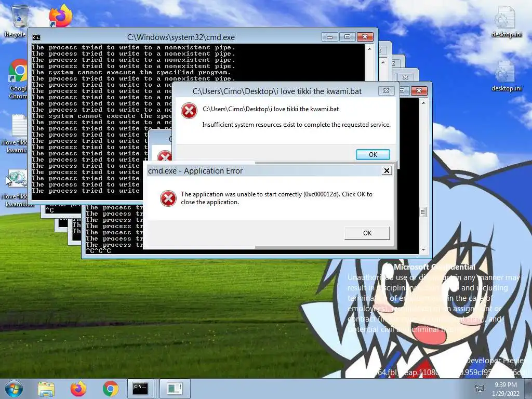Open the Windows Start orb
This screenshot has height=399, width=532.
(14, 389)
